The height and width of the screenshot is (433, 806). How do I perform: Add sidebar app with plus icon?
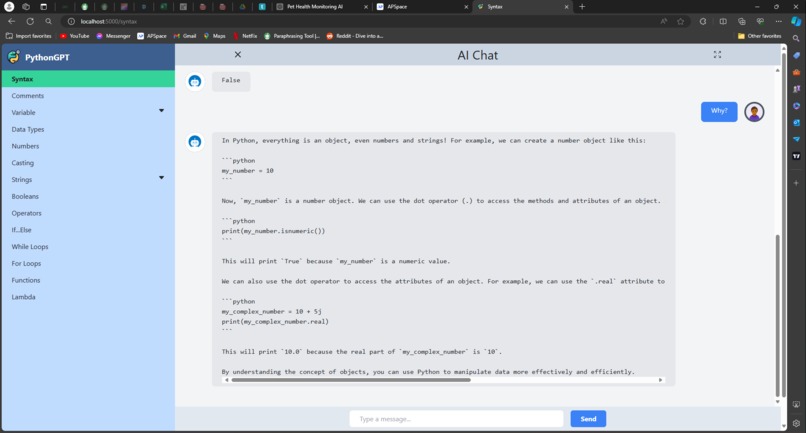point(796,183)
